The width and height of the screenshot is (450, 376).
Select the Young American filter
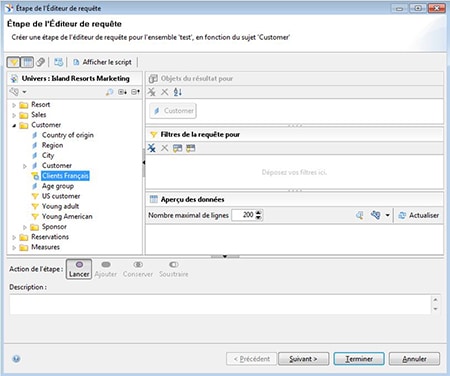[x=67, y=216]
